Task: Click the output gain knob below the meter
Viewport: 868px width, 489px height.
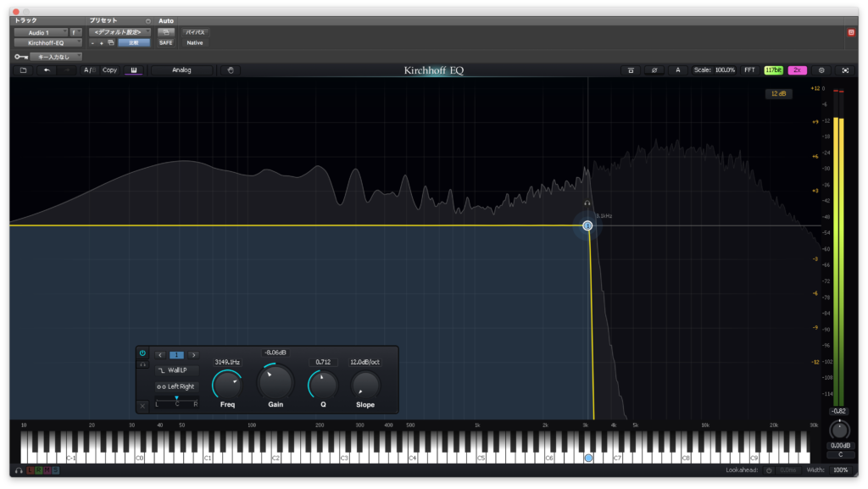Action: coord(839,430)
